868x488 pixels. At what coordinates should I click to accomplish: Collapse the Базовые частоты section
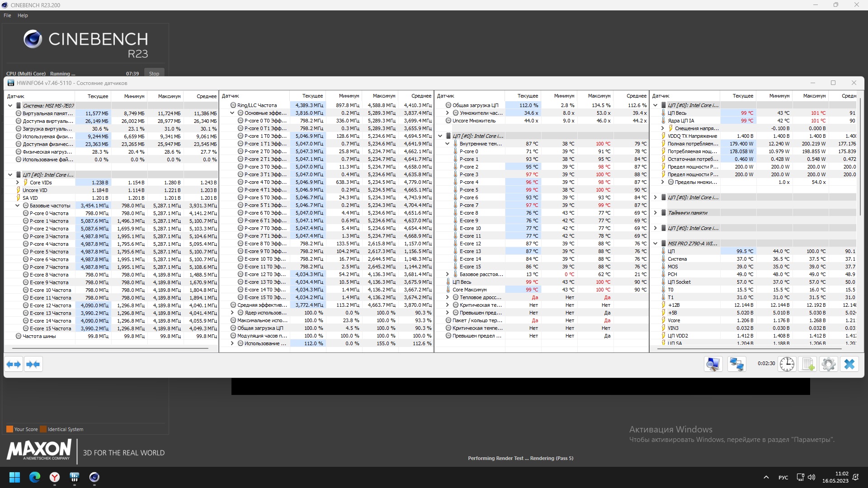(18, 206)
